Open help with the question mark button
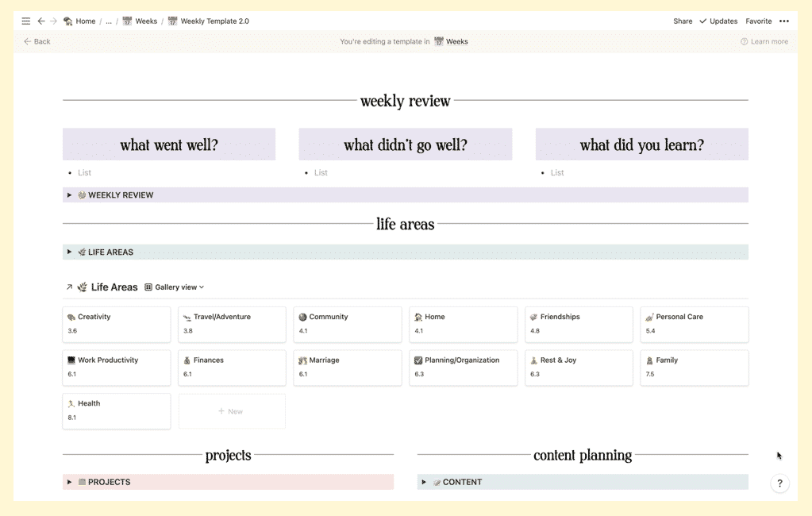This screenshot has width=812, height=516. point(779,483)
